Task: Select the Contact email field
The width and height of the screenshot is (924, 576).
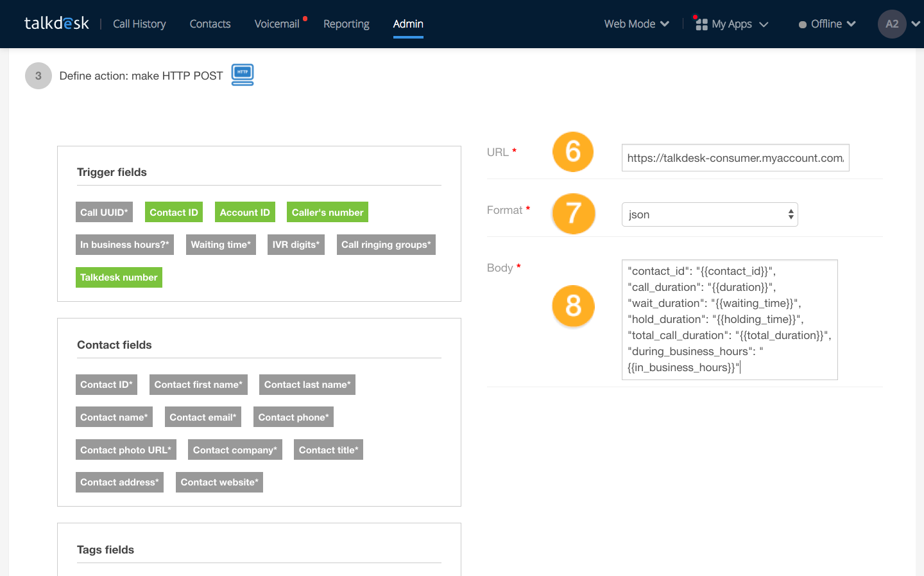Action: (203, 417)
